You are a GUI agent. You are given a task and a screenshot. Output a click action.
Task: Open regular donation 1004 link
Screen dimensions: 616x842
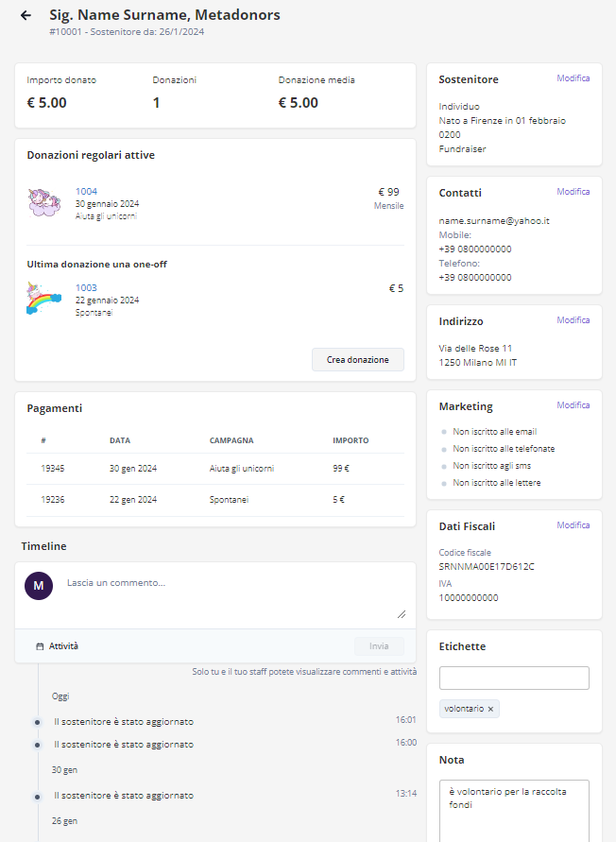tap(86, 192)
